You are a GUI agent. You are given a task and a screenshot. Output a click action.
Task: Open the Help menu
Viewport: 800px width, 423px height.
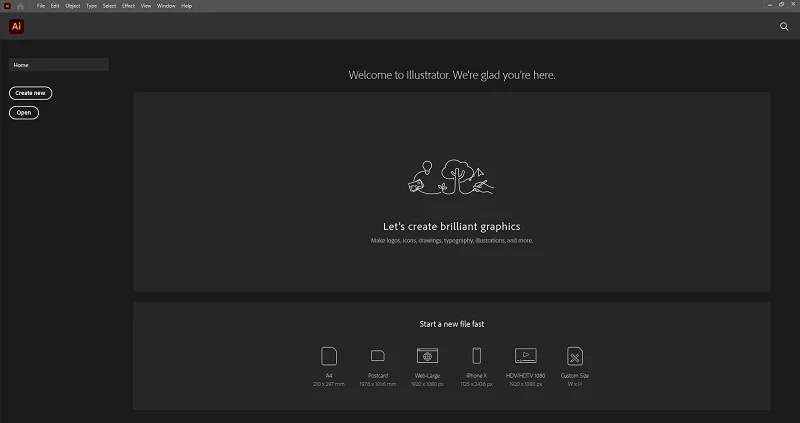(x=187, y=6)
